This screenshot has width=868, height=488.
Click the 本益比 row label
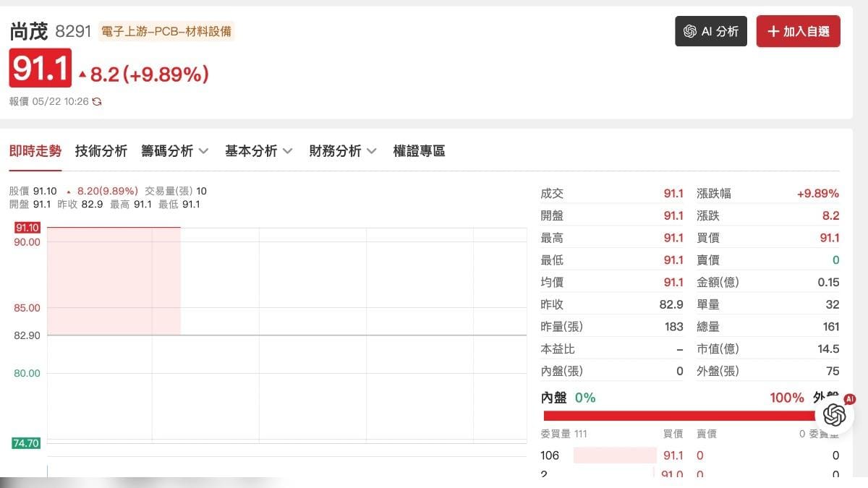click(558, 349)
